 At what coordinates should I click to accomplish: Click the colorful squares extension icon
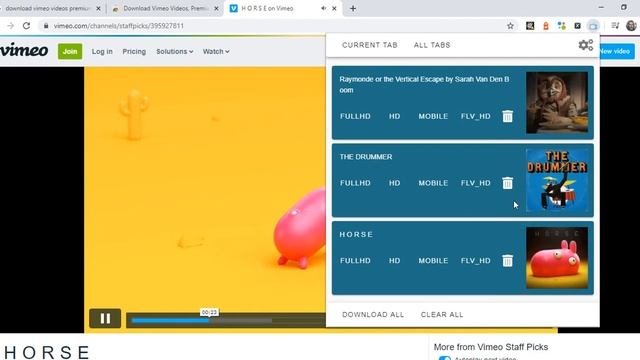click(562, 26)
